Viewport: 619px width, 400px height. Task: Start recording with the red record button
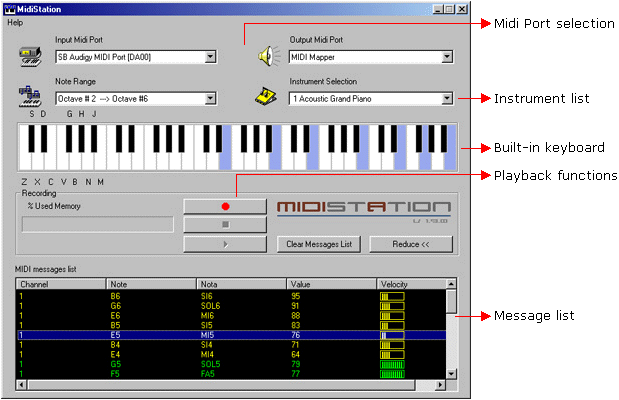[226, 206]
